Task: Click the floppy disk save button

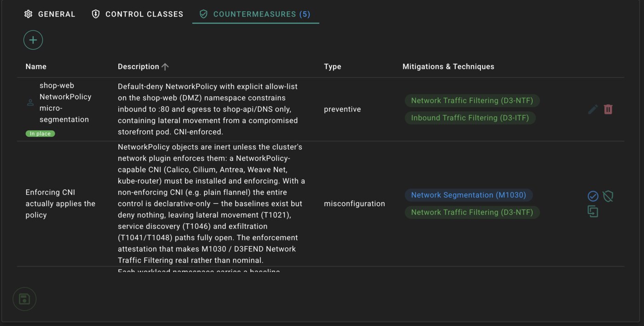Action: click(24, 299)
